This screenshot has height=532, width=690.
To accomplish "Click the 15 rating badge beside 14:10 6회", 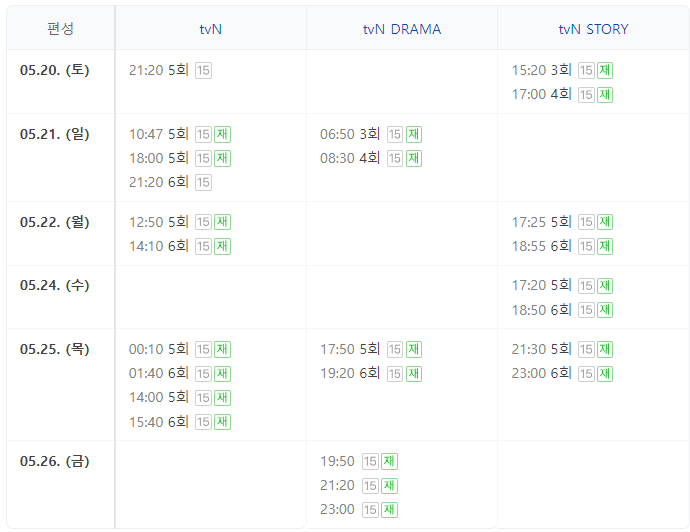I will pos(203,246).
